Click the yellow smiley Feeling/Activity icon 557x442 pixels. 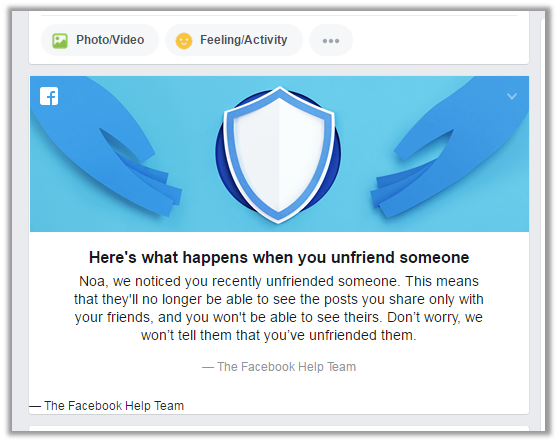[x=184, y=41]
